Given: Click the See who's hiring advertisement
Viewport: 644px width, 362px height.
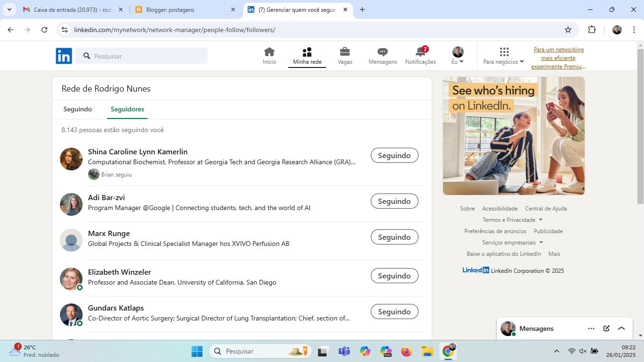Looking at the screenshot, I should [514, 136].
